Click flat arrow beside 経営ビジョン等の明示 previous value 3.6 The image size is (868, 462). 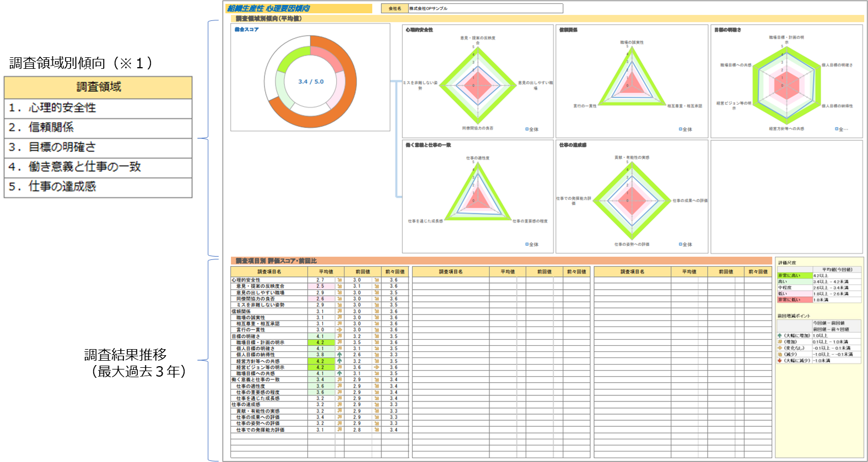click(377, 367)
